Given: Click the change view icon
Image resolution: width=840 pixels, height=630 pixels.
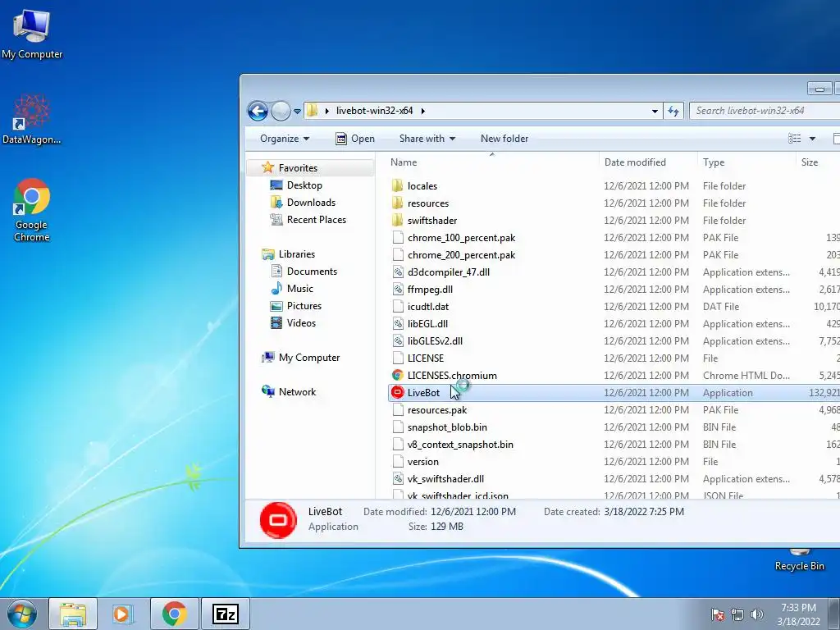Looking at the screenshot, I should pyautogui.click(x=794, y=139).
